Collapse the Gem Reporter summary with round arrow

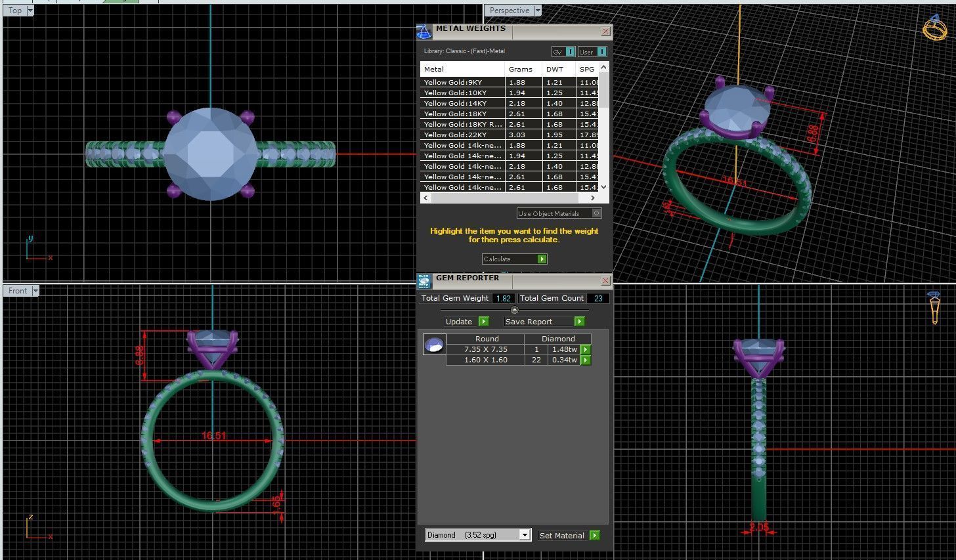[514, 310]
